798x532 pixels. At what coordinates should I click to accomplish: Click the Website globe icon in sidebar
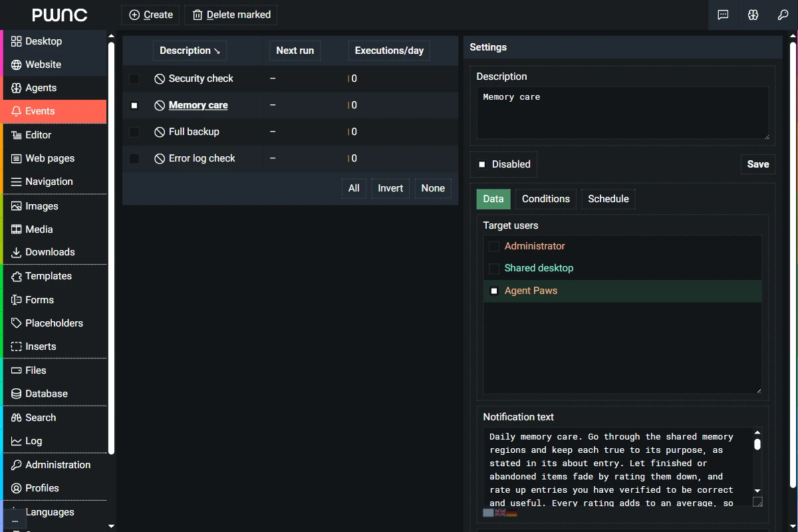pyautogui.click(x=17, y=65)
